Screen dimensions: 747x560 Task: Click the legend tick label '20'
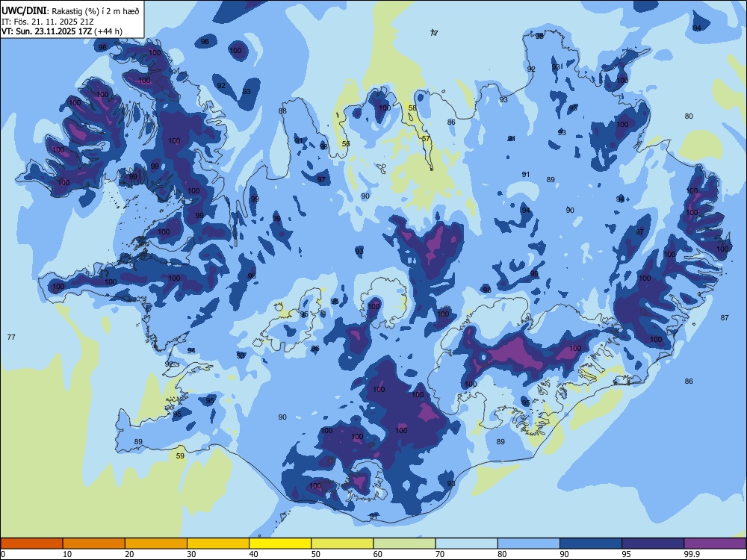coord(129,554)
